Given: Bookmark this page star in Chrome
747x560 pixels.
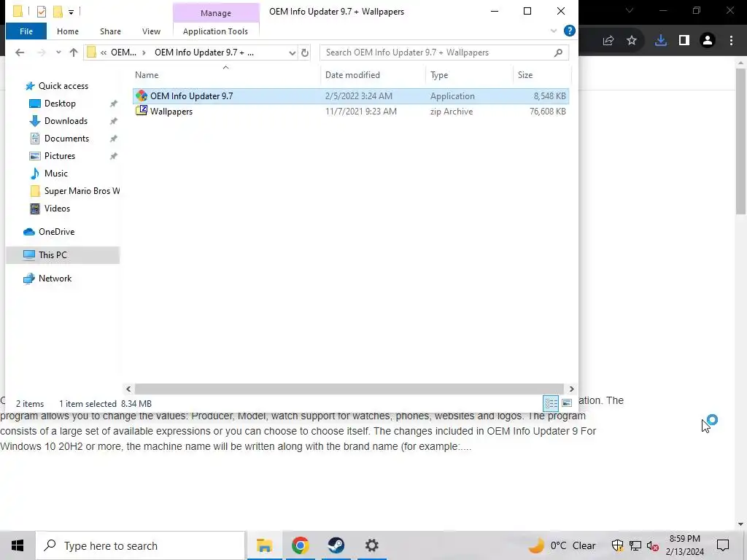Looking at the screenshot, I should click(632, 41).
